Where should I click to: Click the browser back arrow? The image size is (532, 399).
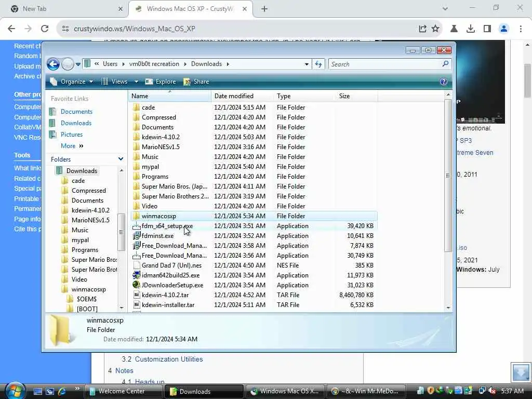coord(11,29)
